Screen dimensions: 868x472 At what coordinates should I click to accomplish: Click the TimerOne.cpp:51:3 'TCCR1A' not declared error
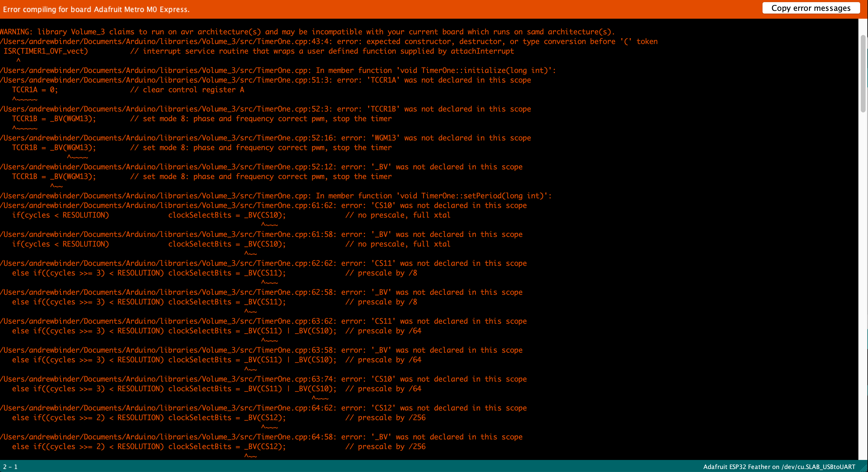266,80
